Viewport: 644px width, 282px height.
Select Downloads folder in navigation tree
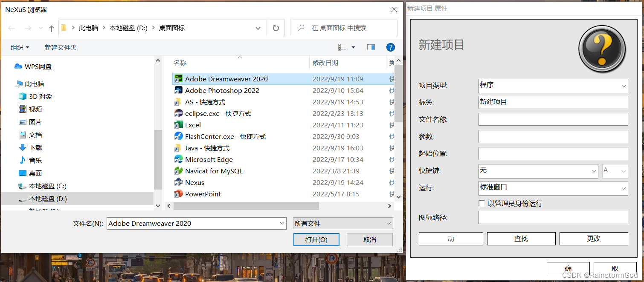30,147
